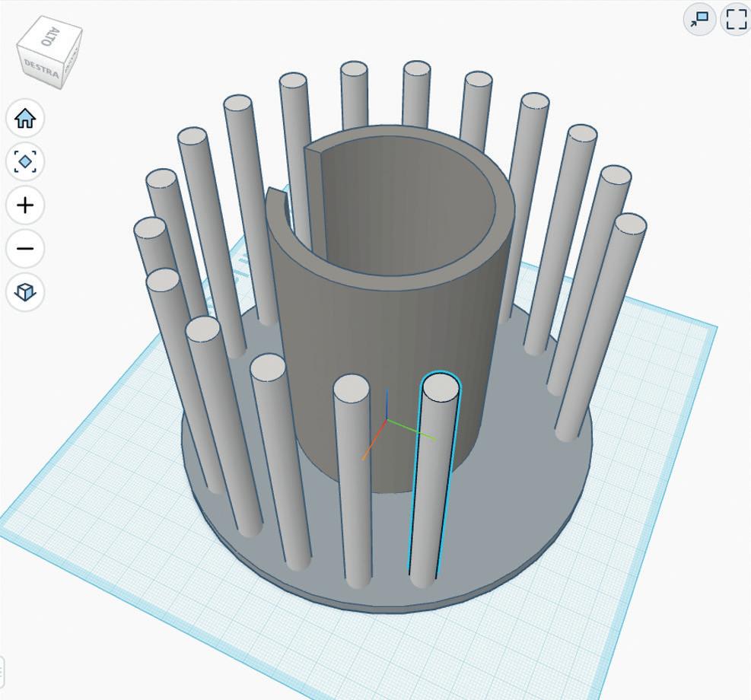The width and height of the screenshot is (751, 700).
Task: Enter fullscreen with the corner brackets icon
Action: tap(736, 19)
